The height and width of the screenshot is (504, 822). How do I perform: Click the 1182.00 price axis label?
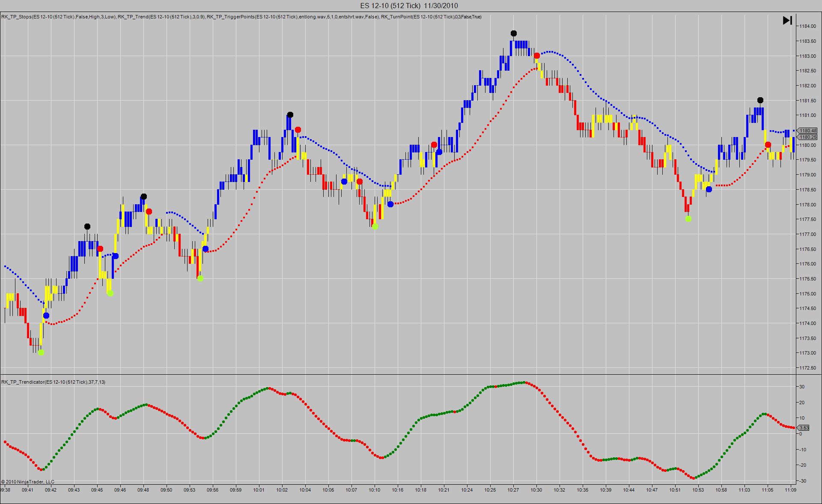point(807,86)
